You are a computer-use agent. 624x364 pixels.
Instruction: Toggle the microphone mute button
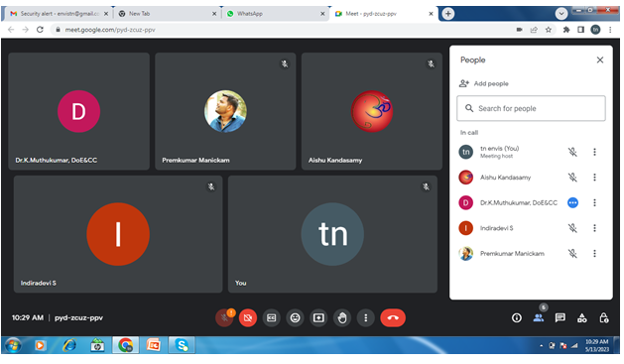pyautogui.click(x=224, y=318)
